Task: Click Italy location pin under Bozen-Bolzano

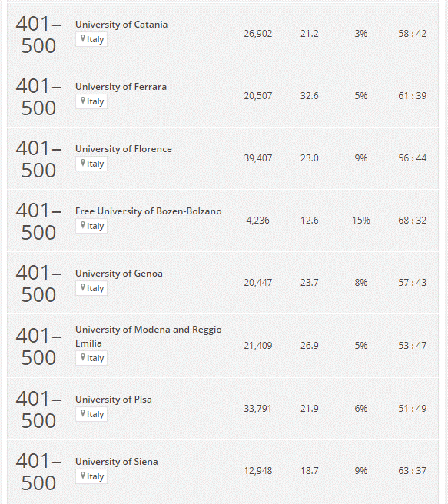Action: (83, 226)
